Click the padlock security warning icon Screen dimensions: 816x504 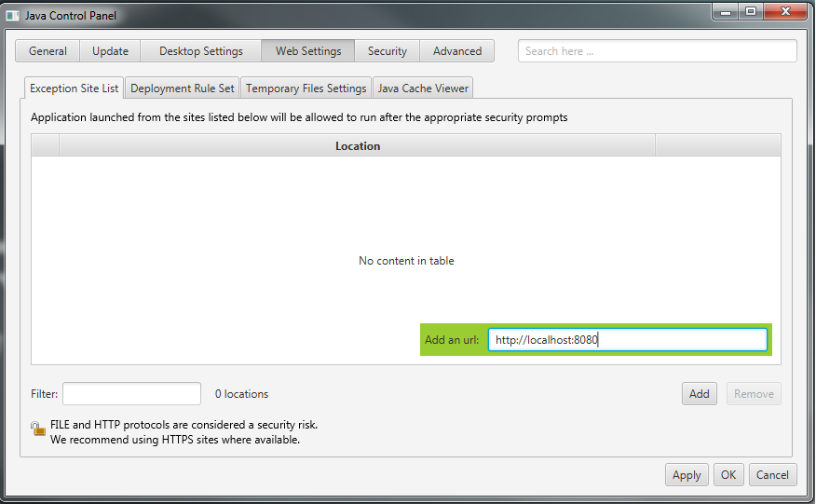37,429
